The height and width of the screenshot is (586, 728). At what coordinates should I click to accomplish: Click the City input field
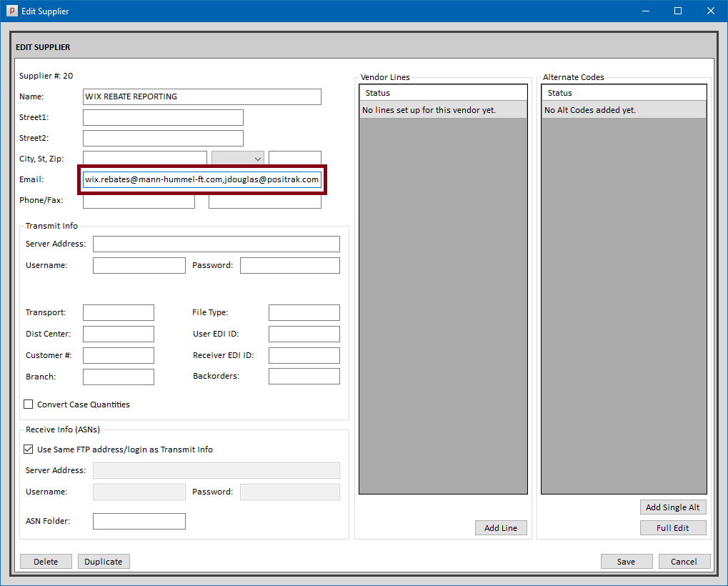(x=145, y=159)
